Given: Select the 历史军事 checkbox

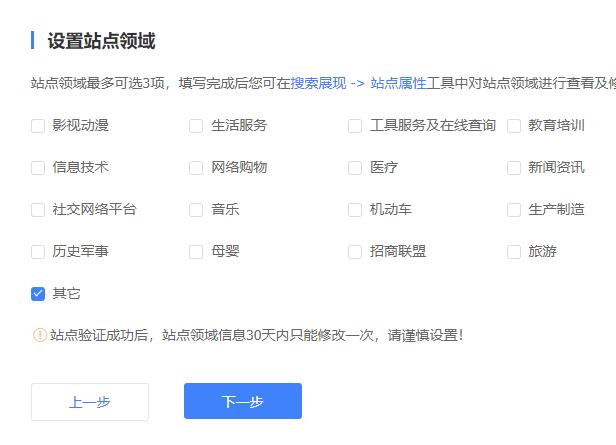Looking at the screenshot, I should tap(38, 252).
